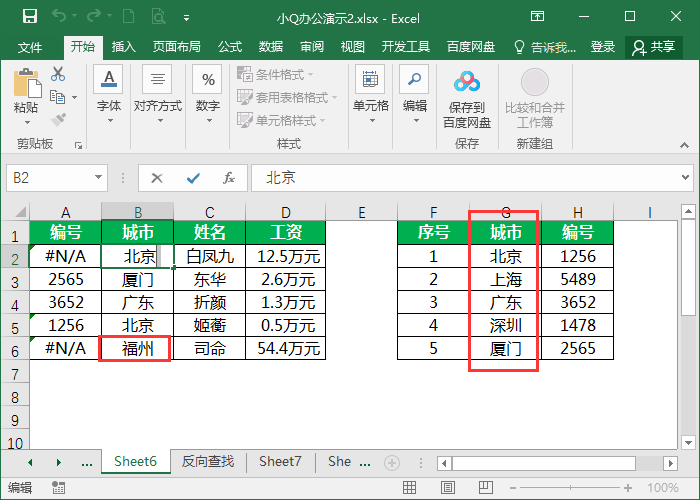The height and width of the screenshot is (500, 700).
Task: Click the 粘贴 clipboard icon
Action: pyautogui.click(x=27, y=83)
